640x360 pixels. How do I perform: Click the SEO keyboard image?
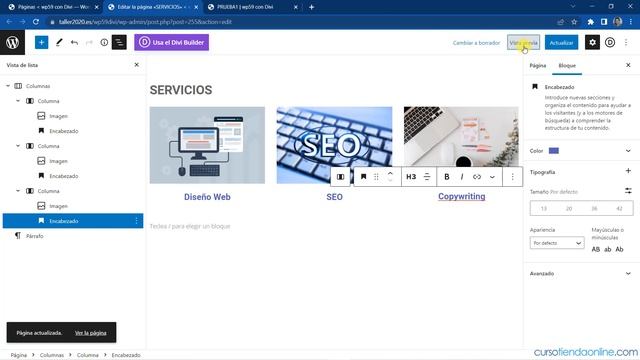tap(334, 145)
